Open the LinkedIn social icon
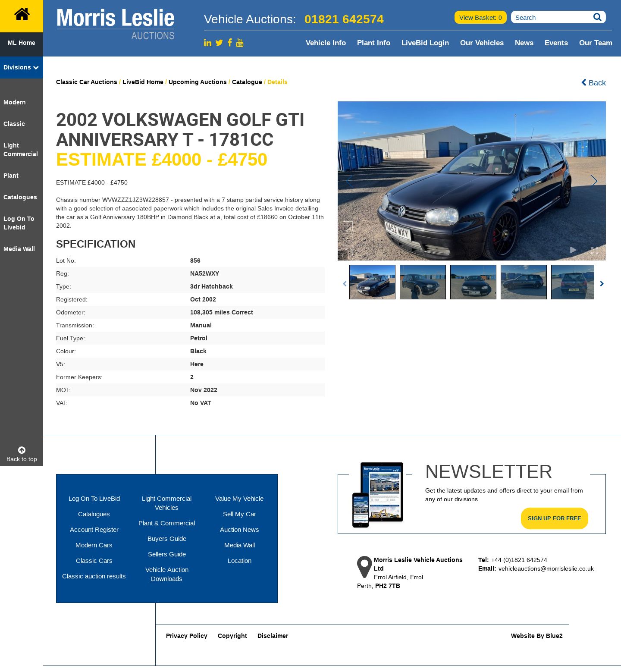The image size is (621, 672). (208, 43)
